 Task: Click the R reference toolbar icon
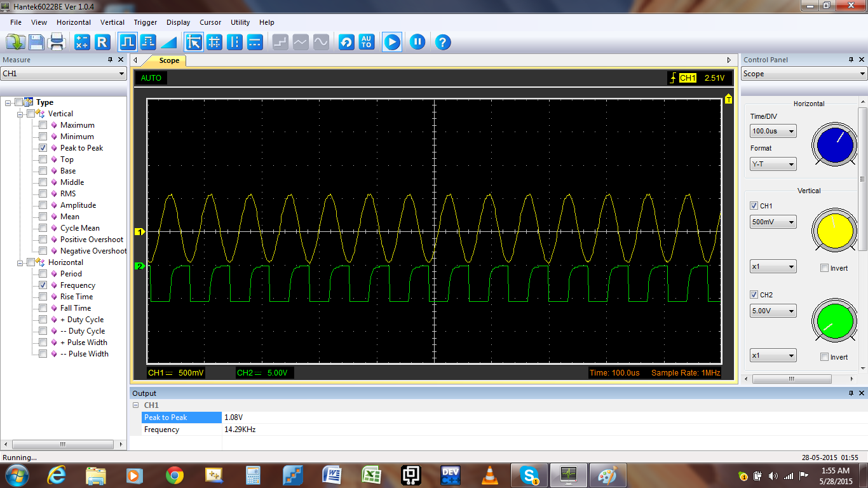click(x=102, y=43)
